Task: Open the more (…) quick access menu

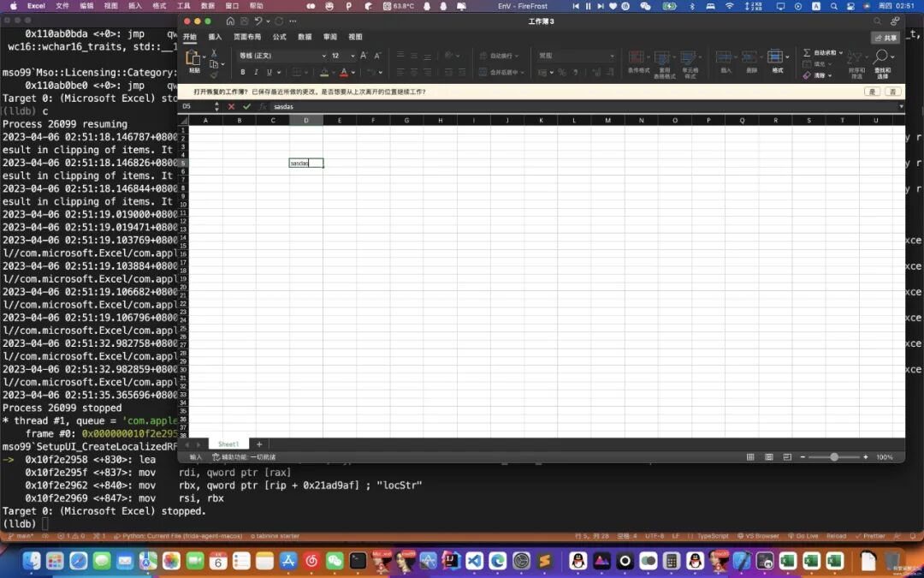Action: click(293, 21)
